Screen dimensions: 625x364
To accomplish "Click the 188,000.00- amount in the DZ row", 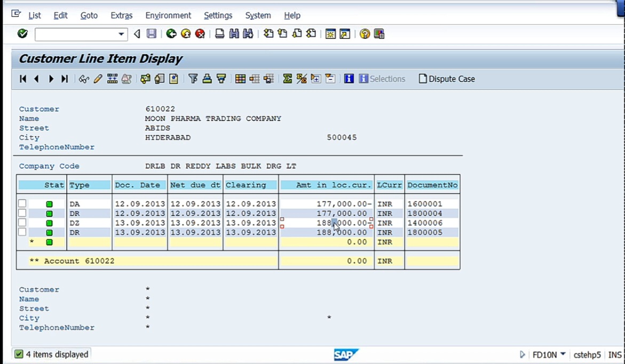I will point(344,223).
